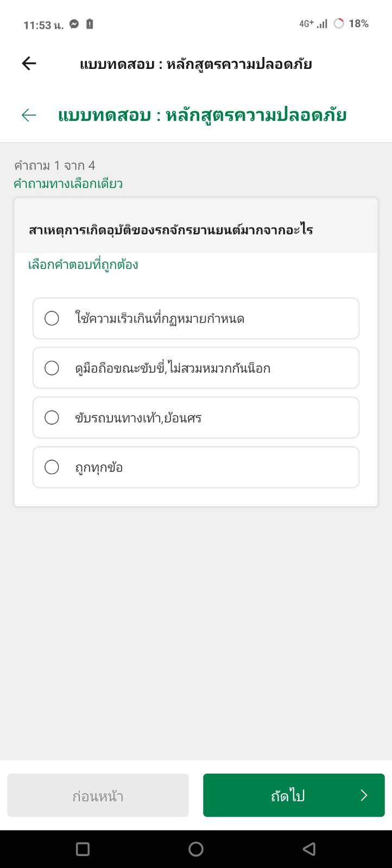
Task: Tap the black back arrow in top bar
Action: click(29, 63)
